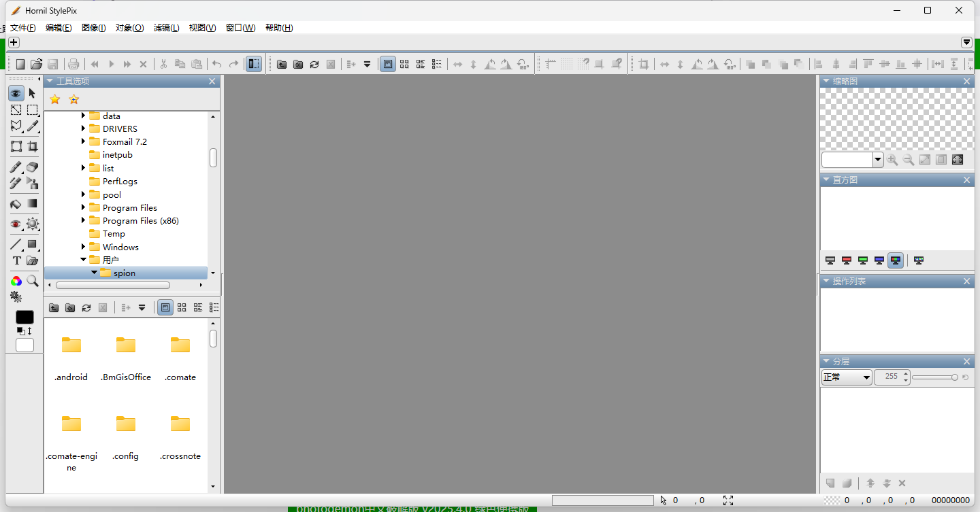Click the gears settings tool in toolbox
Image resolution: width=980 pixels, height=512 pixels.
tap(16, 296)
